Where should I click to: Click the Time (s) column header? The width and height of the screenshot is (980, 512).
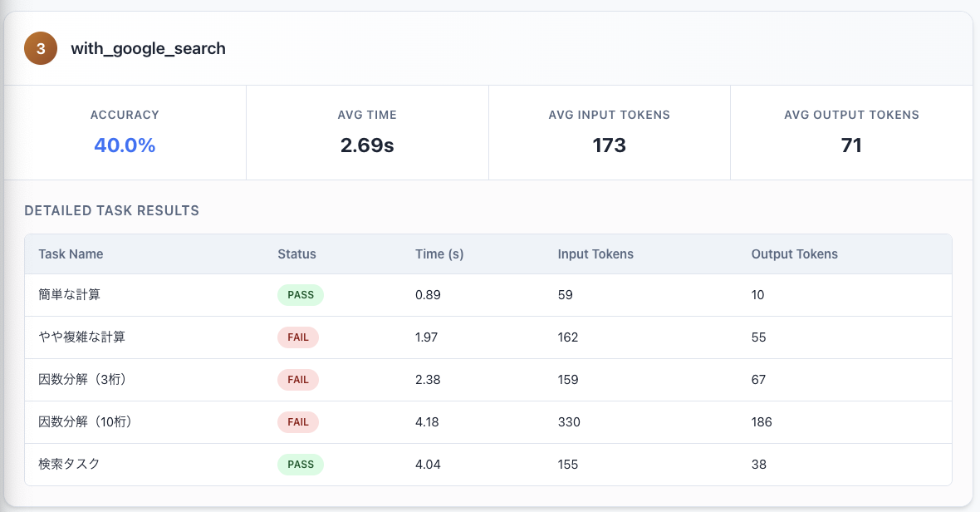click(439, 254)
